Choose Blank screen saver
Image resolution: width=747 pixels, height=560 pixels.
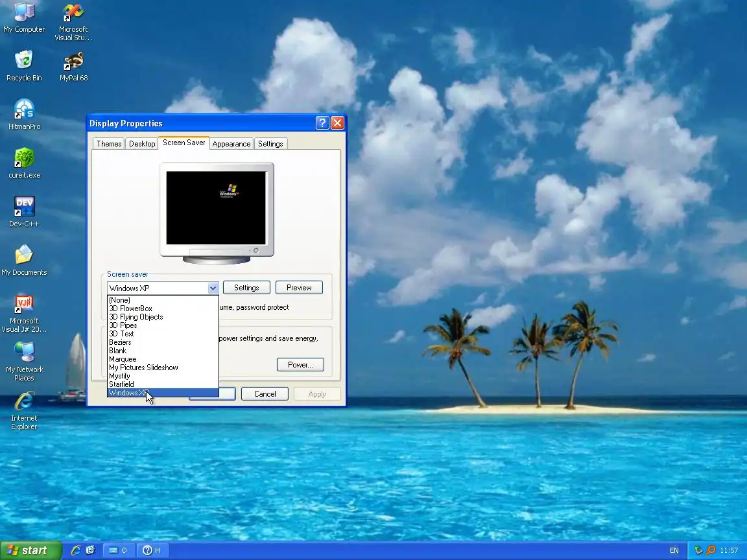click(x=163, y=351)
